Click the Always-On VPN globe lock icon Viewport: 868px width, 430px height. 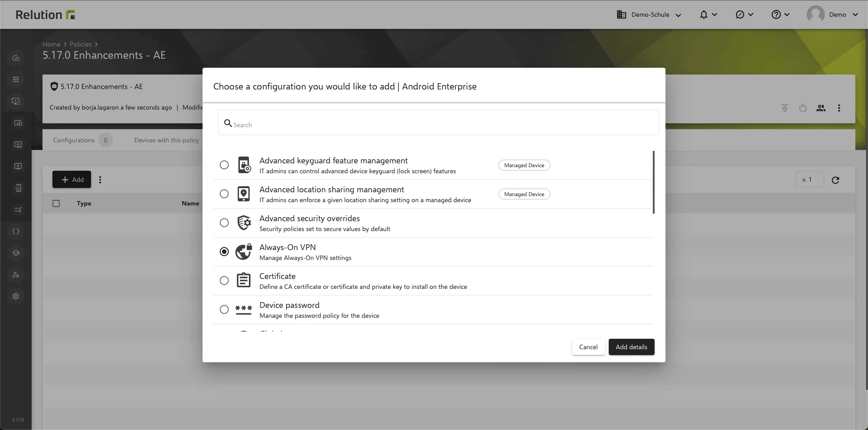(244, 252)
